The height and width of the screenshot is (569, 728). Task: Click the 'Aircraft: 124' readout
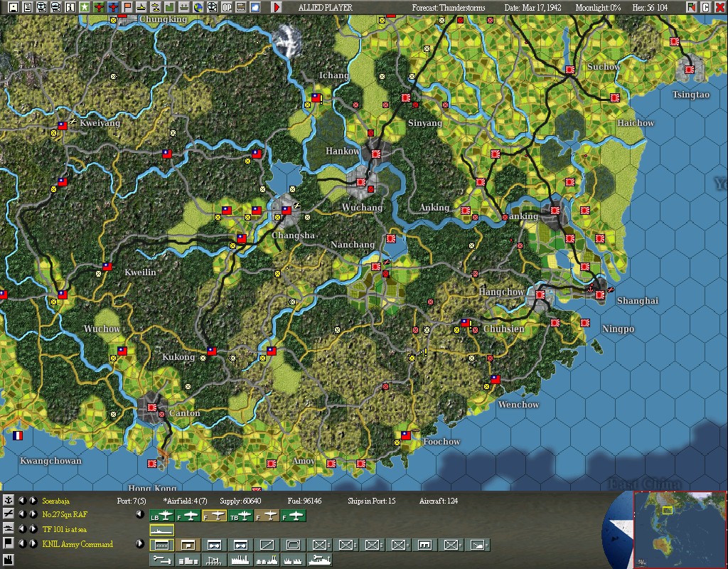[438, 501]
